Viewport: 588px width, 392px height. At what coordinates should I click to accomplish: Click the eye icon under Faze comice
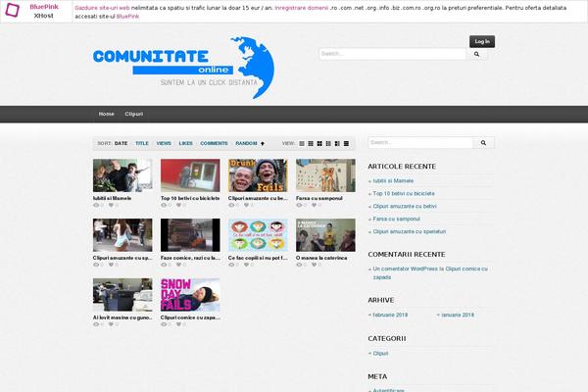[x=164, y=265]
